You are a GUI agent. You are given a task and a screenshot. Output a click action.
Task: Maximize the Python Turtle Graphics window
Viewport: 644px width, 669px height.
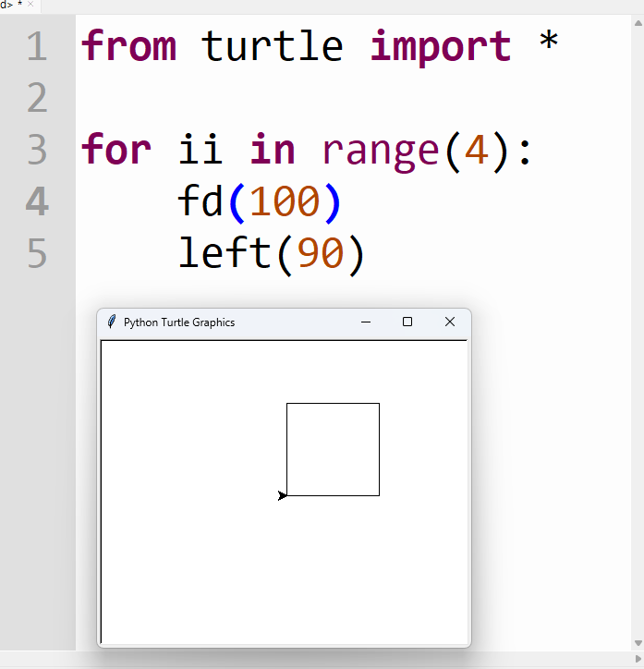point(407,322)
